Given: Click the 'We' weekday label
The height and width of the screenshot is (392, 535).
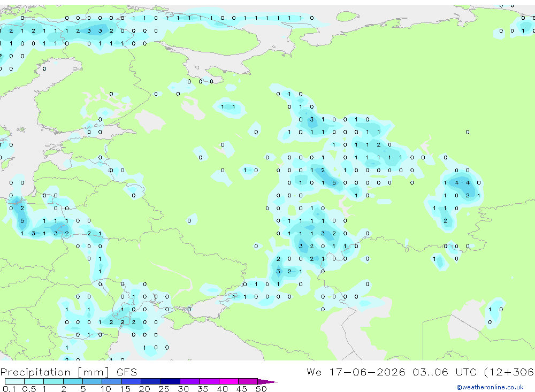Looking at the screenshot, I should click(x=314, y=372).
